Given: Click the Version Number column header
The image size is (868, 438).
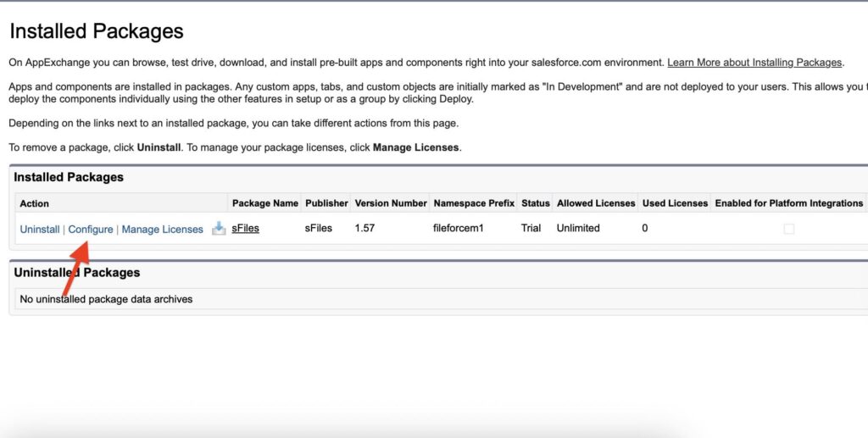Looking at the screenshot, I should [x=391, y=203].
